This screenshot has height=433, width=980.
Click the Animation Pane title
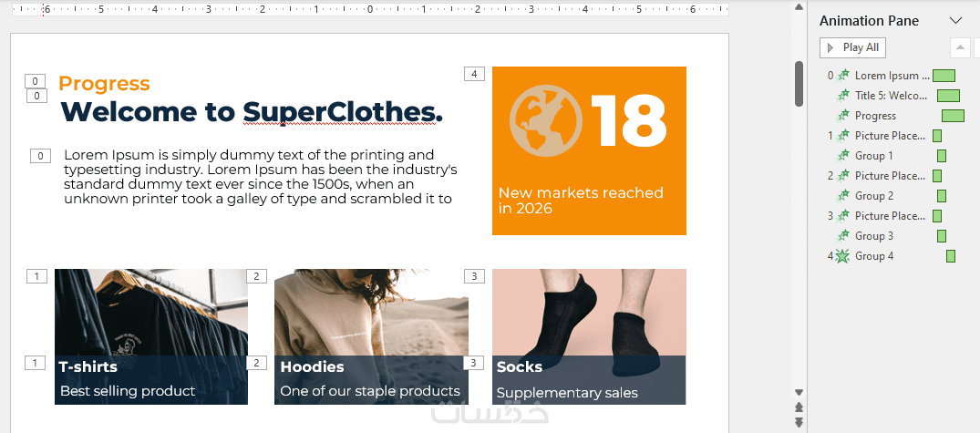(x=869, y=21)
